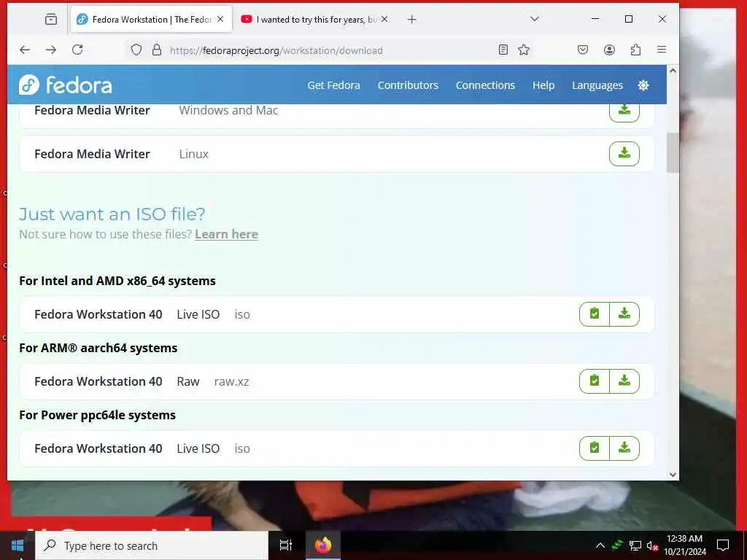747x560 pixels.
Task: Download Fedora Media Writer for Windows and Mac
Action: [624, 112]
